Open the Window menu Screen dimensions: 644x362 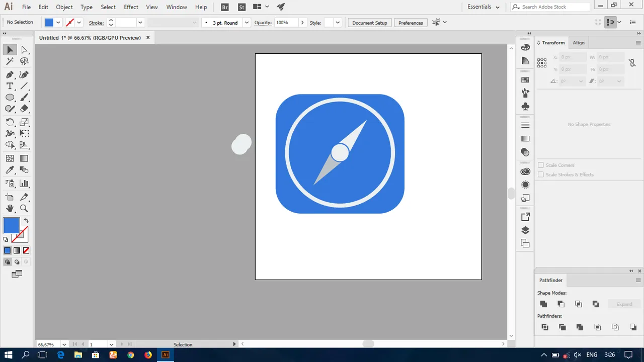click(177, 7)
